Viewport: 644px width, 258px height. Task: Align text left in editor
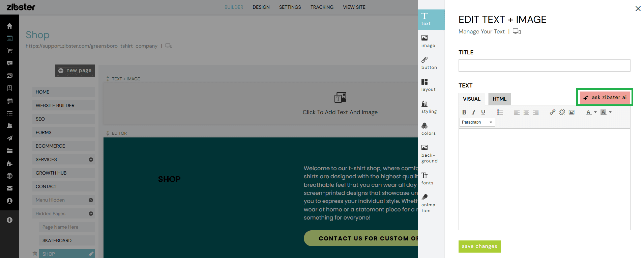coord(517,112)
